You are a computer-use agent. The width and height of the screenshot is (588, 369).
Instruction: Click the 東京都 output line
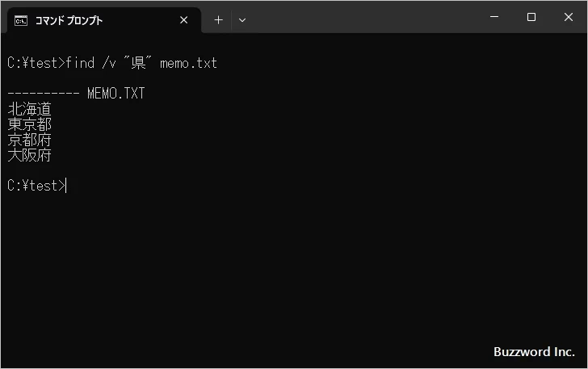pyautogui.click(x=29, y=124)
